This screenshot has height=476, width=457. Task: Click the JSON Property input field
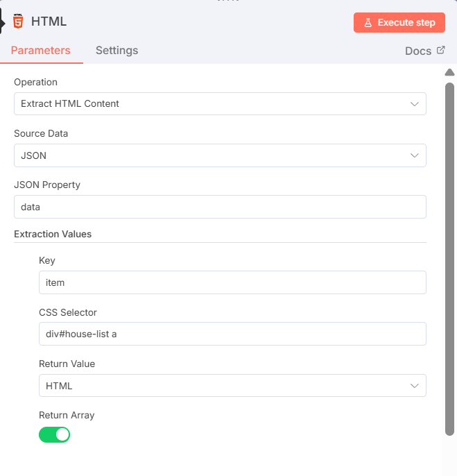coord(220,207)
